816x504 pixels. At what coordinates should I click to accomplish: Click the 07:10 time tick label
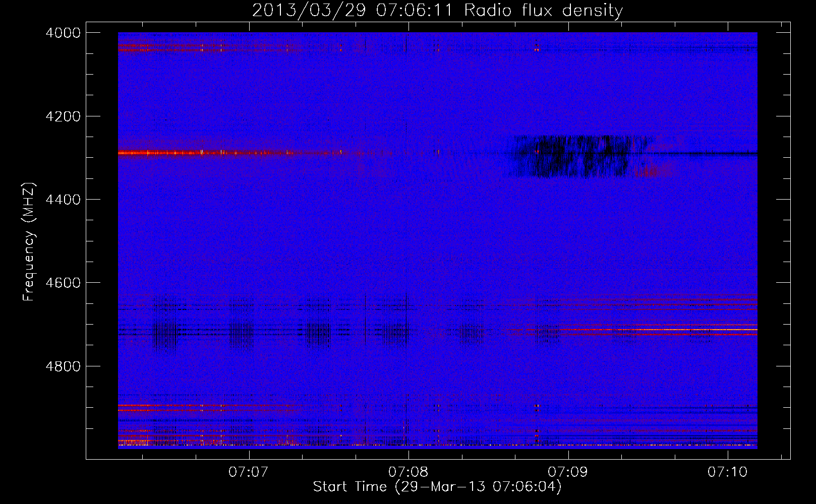coord(728,472)
